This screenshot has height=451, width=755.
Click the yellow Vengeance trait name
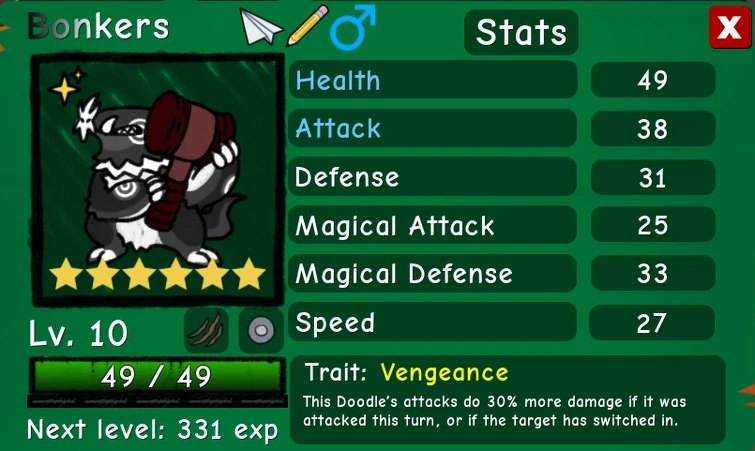[x=444, y=373]
